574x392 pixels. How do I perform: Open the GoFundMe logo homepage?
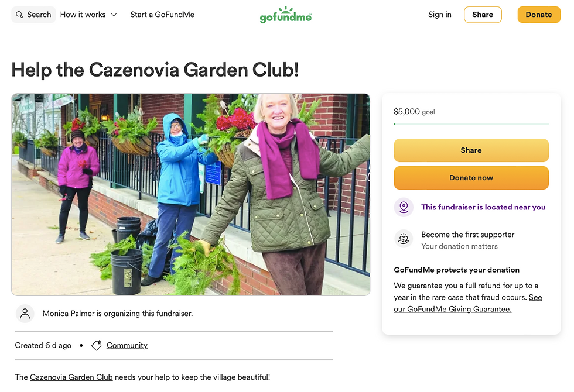point(286,15)
